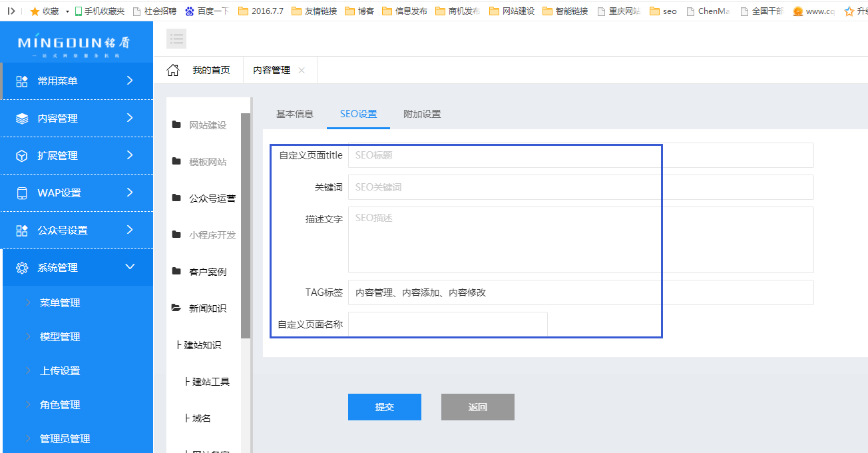
Task: Click the 返回 button
Action: tap(478, 407)
